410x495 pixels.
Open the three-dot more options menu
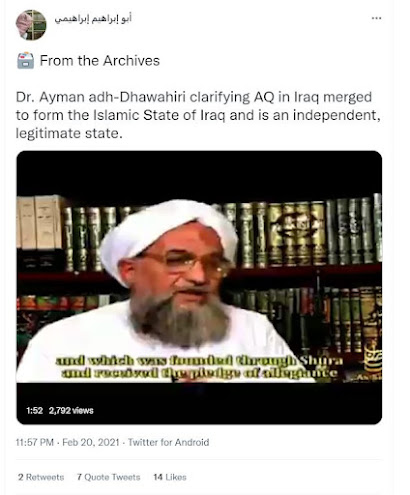point(376,18)
